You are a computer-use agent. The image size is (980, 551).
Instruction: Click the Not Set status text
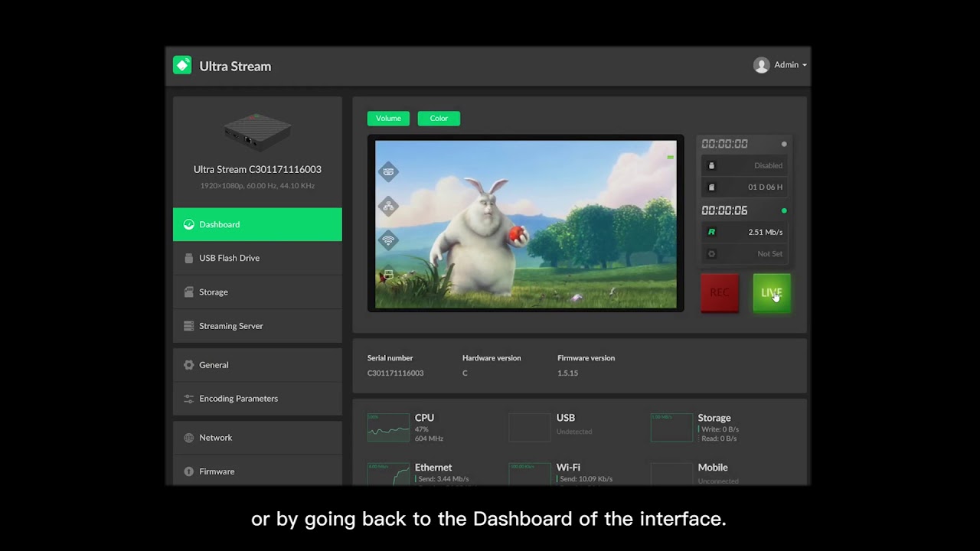tap(770, 254)
